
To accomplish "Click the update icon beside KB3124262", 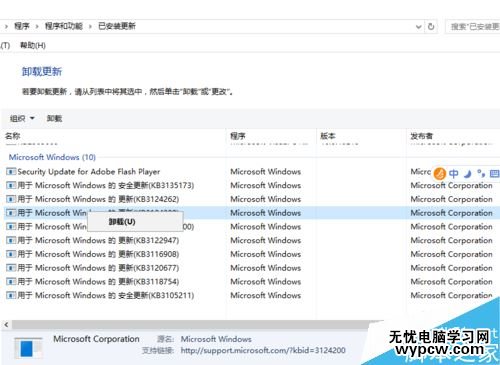I will [x=11, y=199].
